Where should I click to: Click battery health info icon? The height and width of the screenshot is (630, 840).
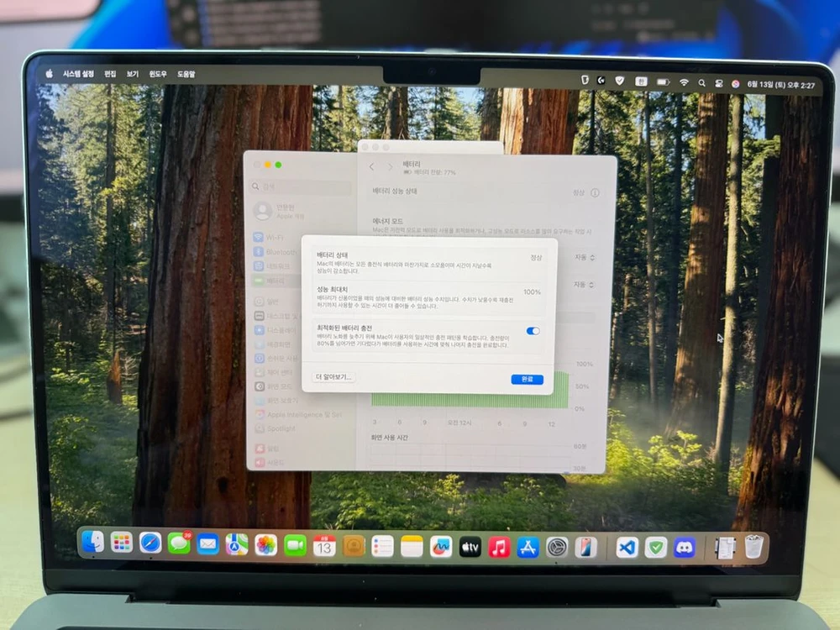(595, 193)
